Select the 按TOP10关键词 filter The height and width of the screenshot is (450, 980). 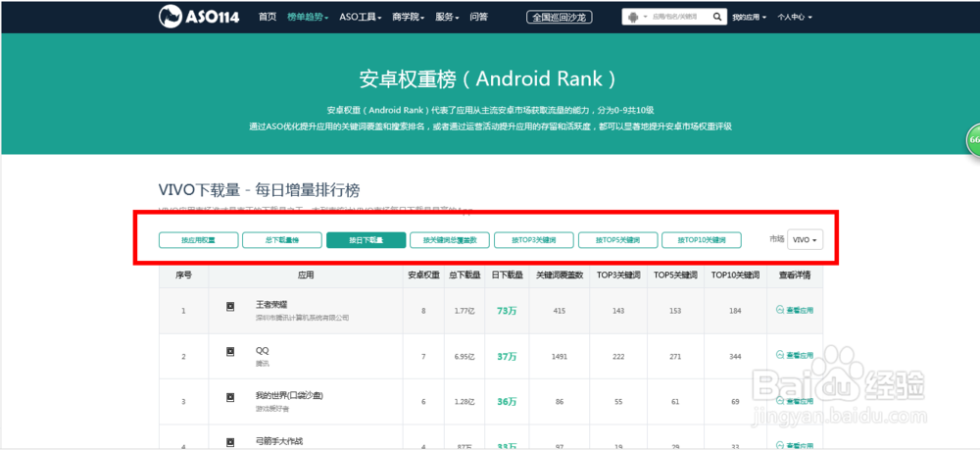coord(702,240)
